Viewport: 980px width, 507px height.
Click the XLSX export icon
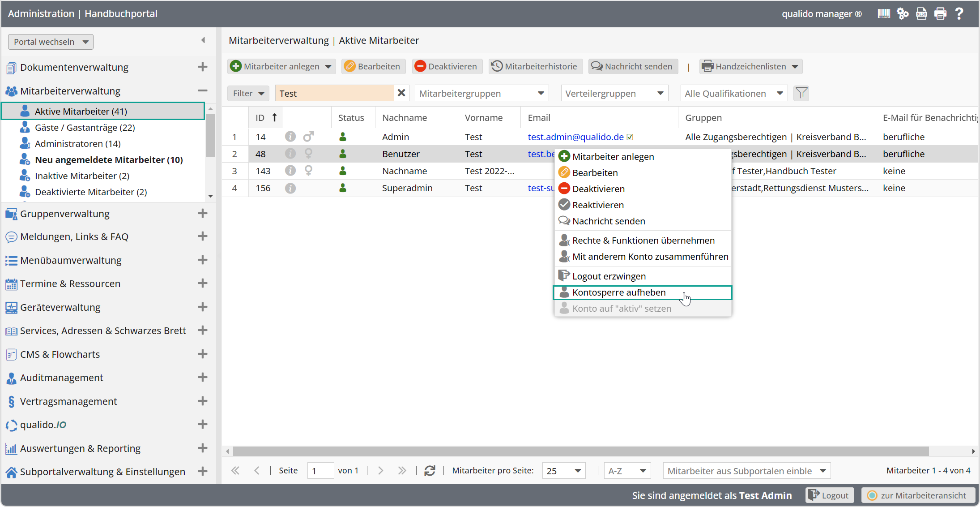pos(921,14)
